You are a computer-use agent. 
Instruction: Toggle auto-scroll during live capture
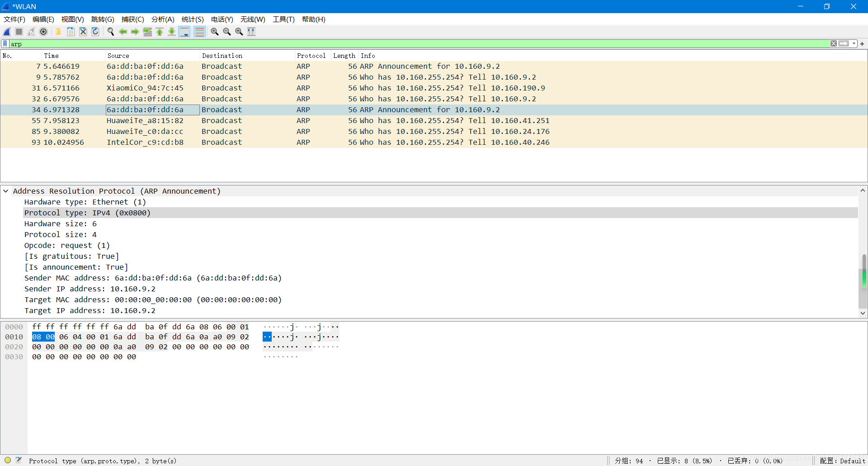pos(184,32)
